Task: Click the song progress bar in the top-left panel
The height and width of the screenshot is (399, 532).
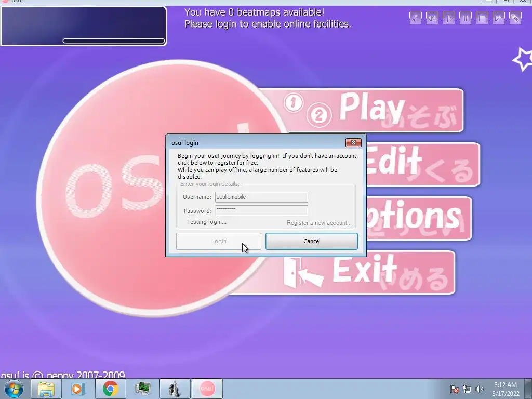Action: [114, 41]
